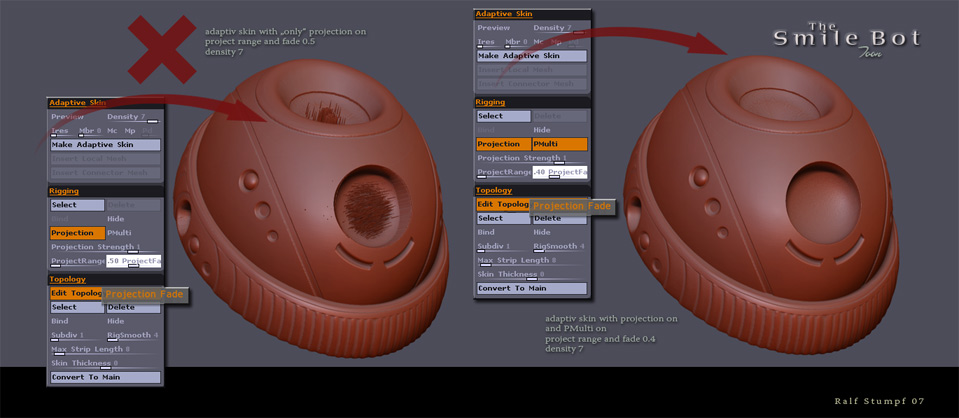The height and width of the screenshot is (418, 959).
Task: Toggle Preview in the left Adaptive Skin panel
Action: click(x=67, y=117)
